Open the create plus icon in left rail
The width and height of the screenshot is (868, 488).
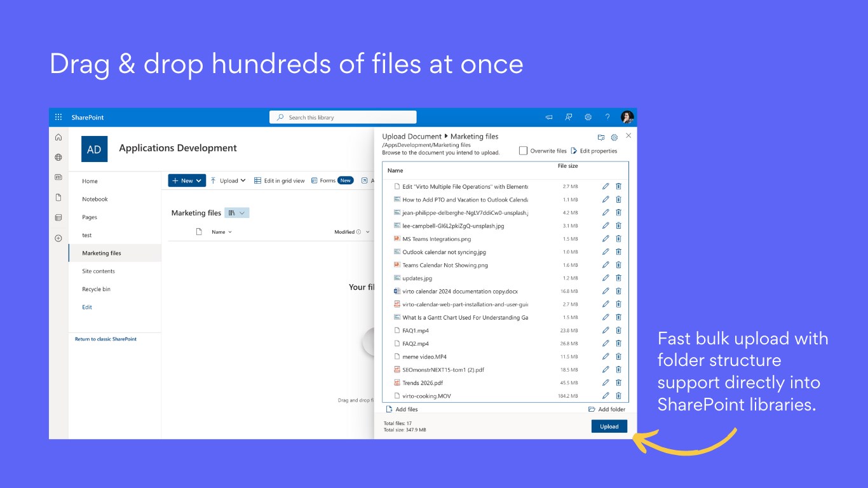[58, 238]
